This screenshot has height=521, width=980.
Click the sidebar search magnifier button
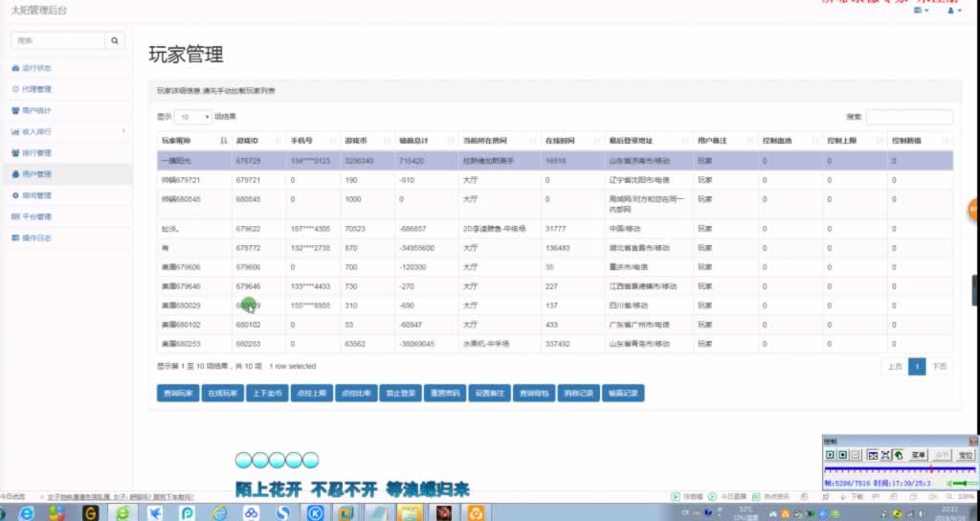pos(116,40)
